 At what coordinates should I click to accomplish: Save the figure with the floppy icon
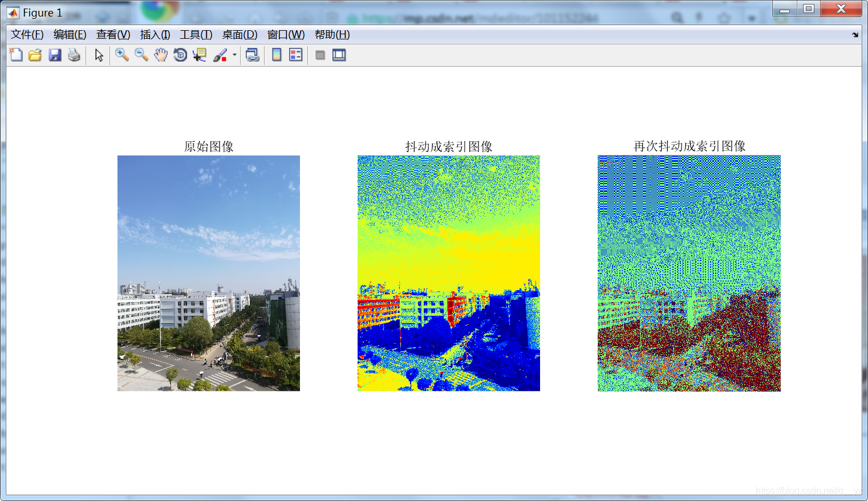click(x=55, y=55)
